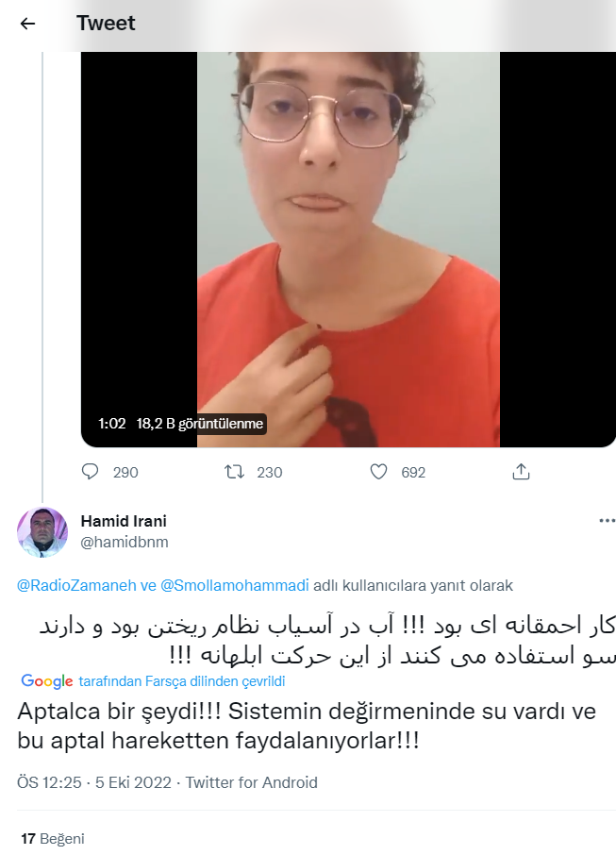Open the Hamid Irani display name

(124, 521)
